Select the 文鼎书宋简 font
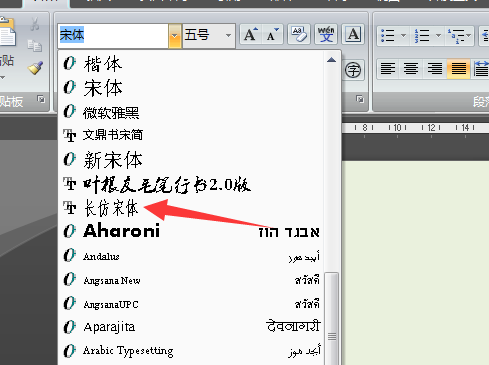The height and width of the screenshot is (365, 489). 192,135
